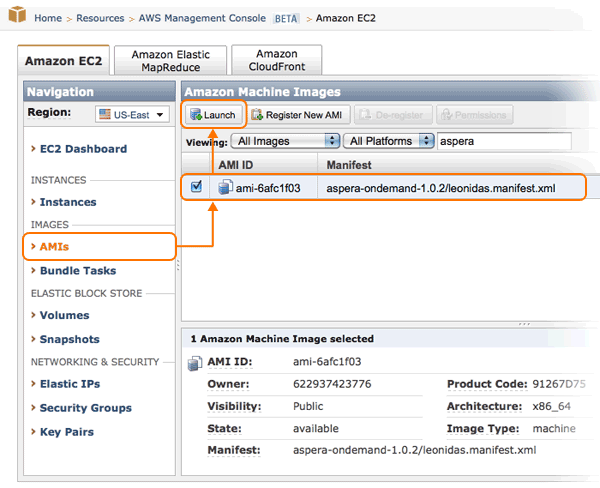Switch to the Amazon EC2 tab
This screenshot has height=488, width=600.
point(64,61)
